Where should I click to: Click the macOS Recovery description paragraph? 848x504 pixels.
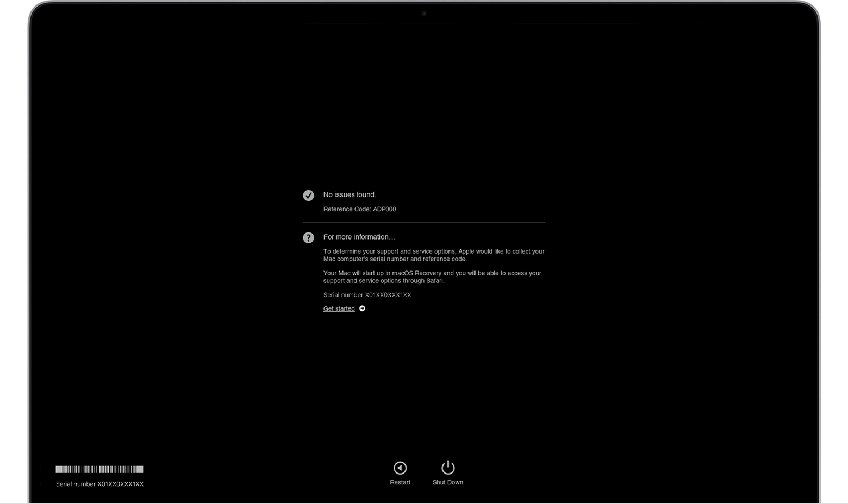point(432,277)
